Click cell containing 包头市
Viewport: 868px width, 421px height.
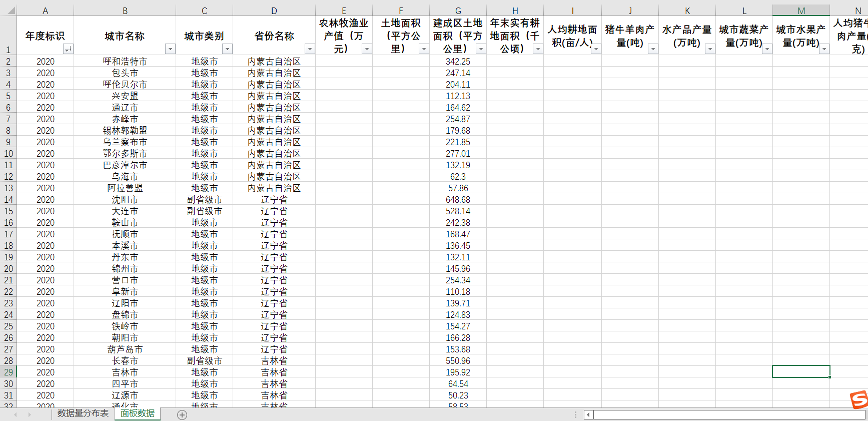coord(125,73)
